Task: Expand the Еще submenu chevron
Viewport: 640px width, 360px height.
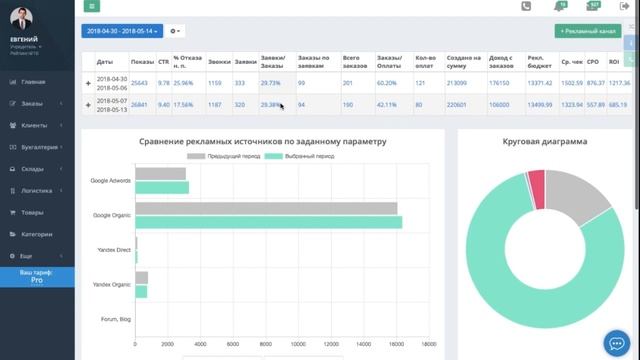Action: pyautogui.click(x=61, y=256)
